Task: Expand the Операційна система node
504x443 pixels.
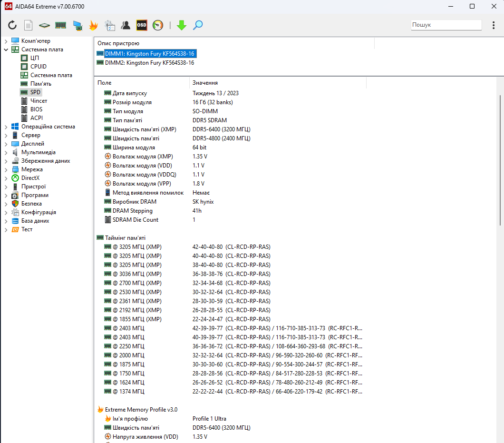Action: [x=6, y=127]
